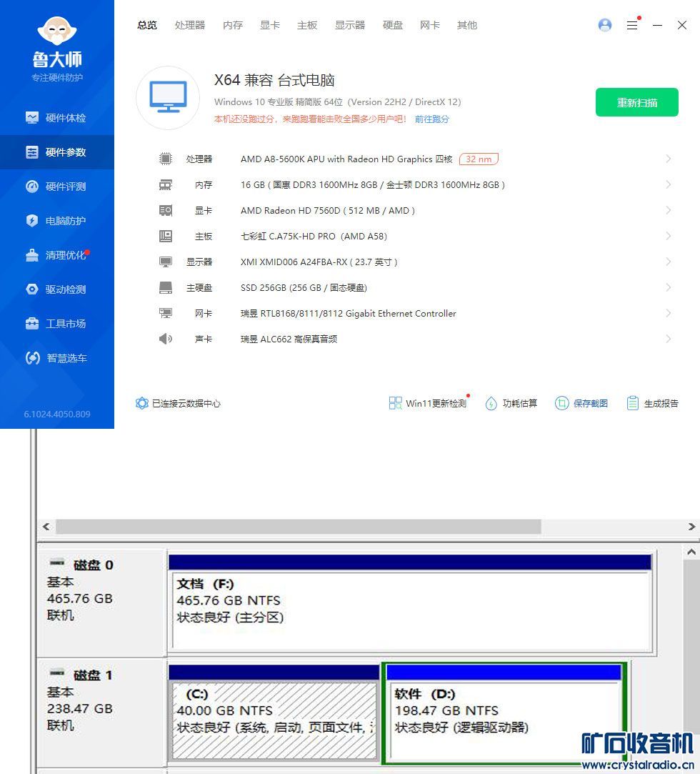Switch to the 内存 tab

(232, 25)
